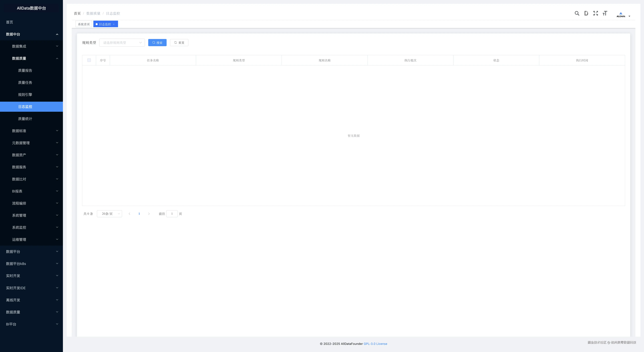Click the header search magnifier icon
This screenshot has height=352, width=644.
(577, 13)
